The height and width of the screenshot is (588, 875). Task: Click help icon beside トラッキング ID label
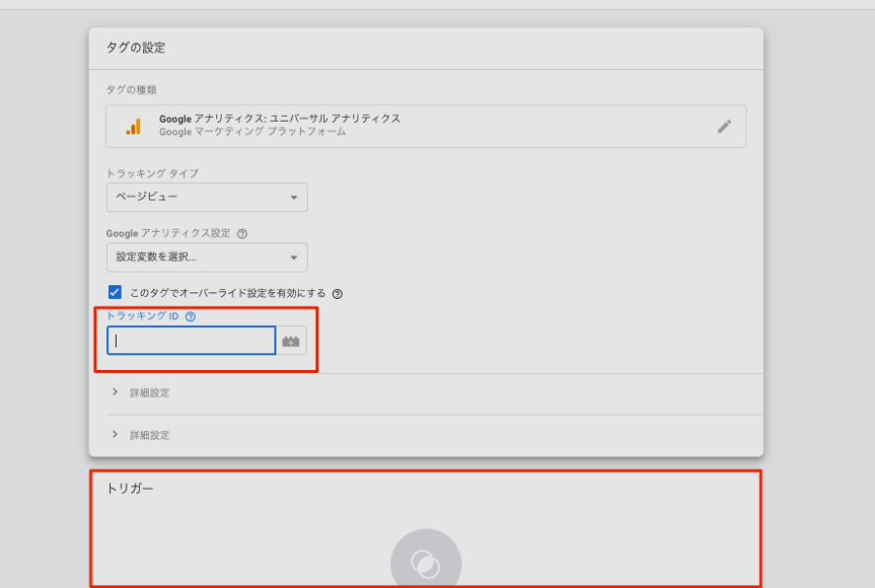tap(191, 316)
